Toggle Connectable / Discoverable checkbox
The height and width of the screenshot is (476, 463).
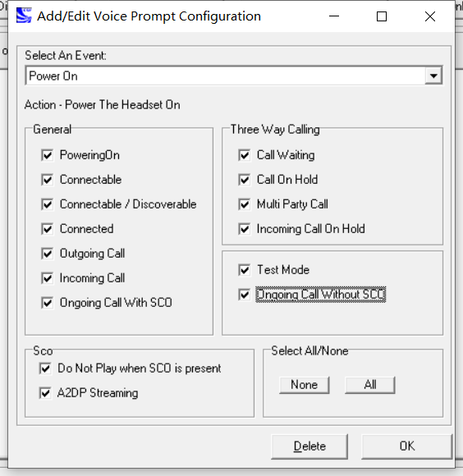point(48,204)
